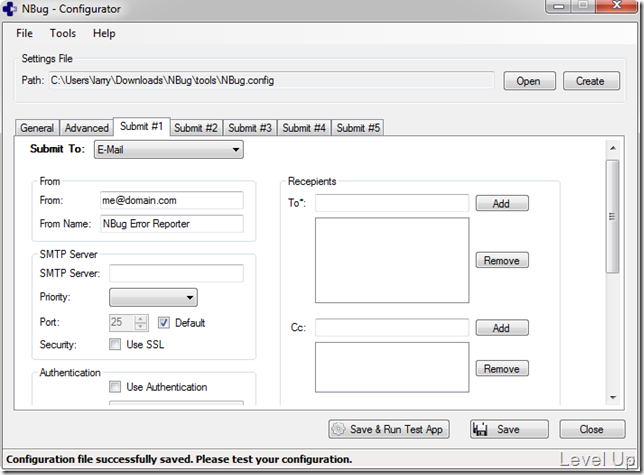Click the Close button at bottom
The height and width of the screenshot is (475, 644).
pos(592,429)
